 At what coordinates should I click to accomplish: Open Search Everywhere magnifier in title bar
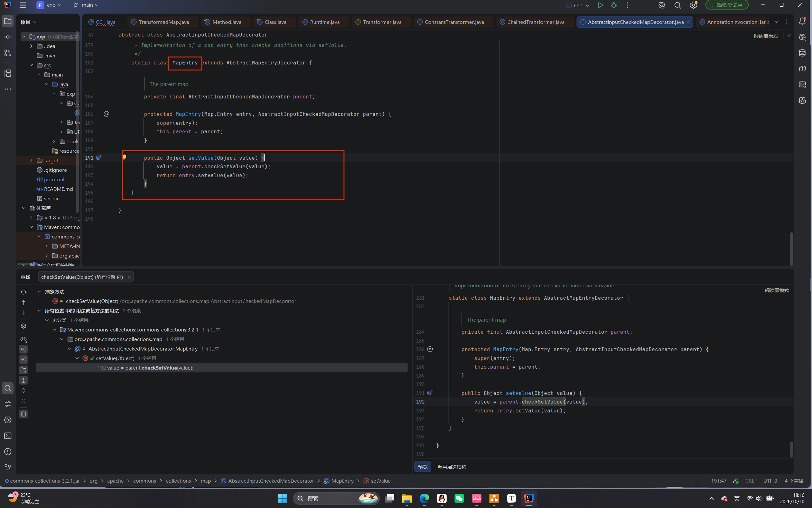[678, 5]
